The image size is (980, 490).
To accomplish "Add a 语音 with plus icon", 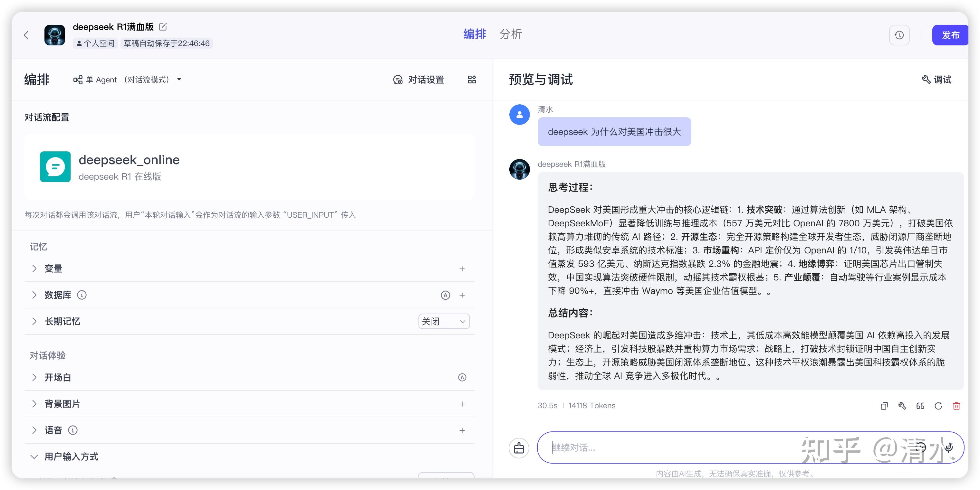I will point(462,430).
